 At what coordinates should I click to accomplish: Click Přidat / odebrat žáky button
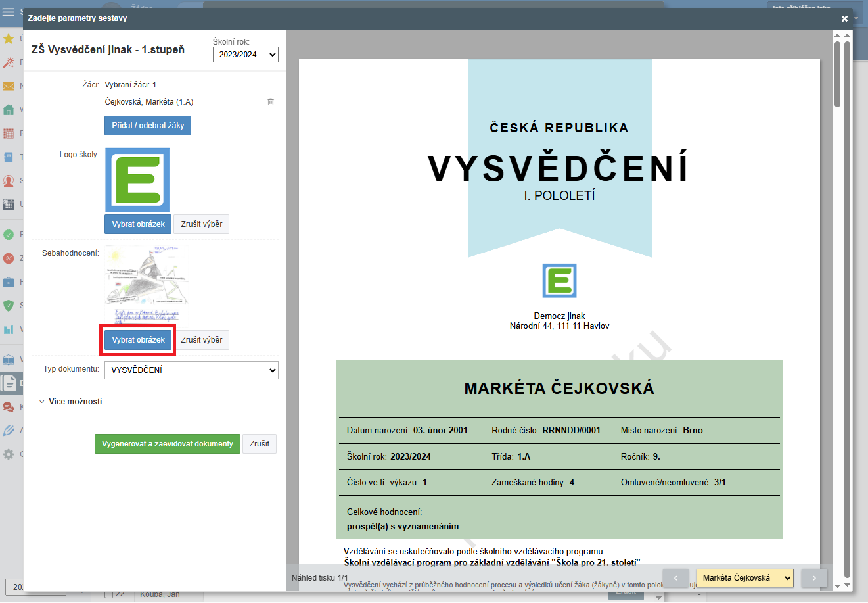pyautogui.click(x=148, y=126)
